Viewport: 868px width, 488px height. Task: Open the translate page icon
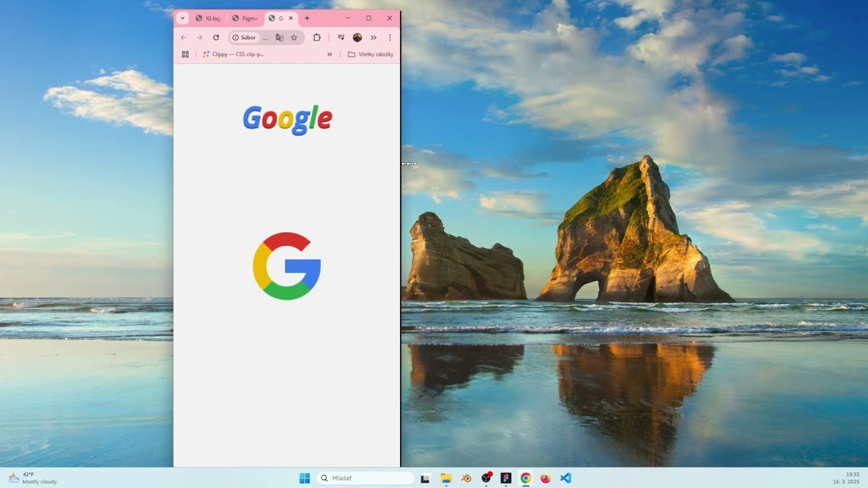click(x=279, y=37)
